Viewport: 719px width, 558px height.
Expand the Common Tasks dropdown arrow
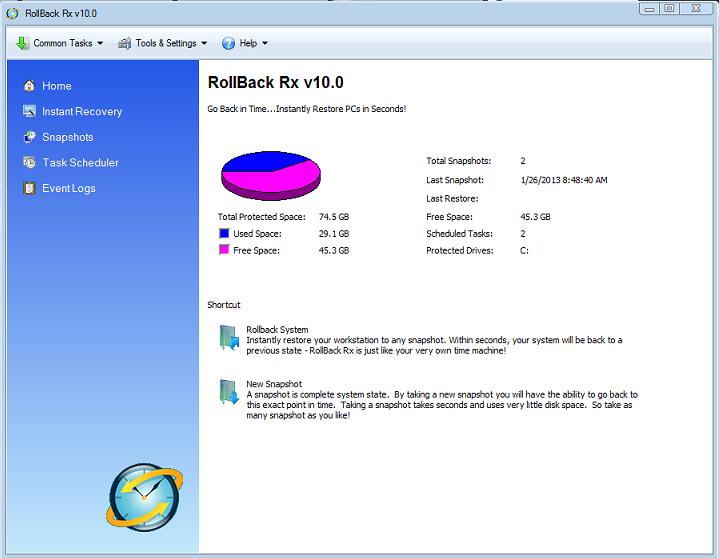(100, 43)
